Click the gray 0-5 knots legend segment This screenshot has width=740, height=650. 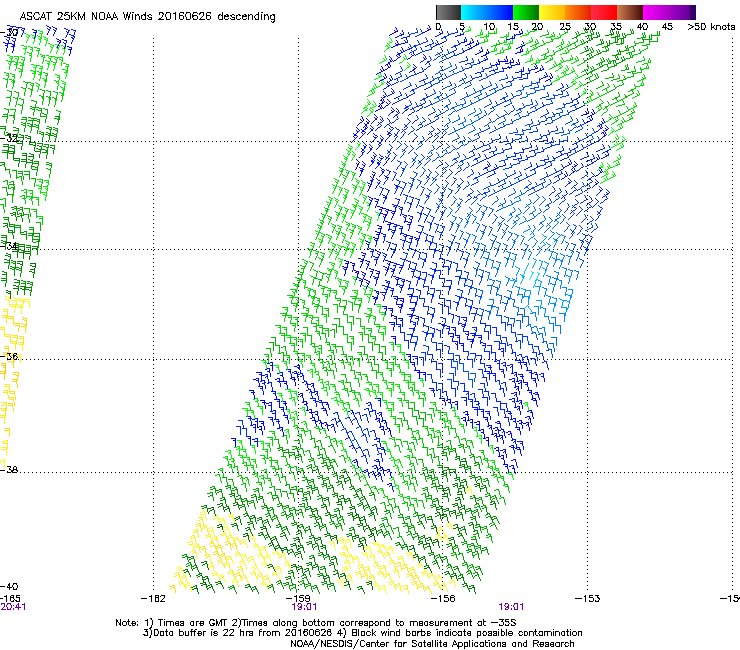(x=448, y=12)
